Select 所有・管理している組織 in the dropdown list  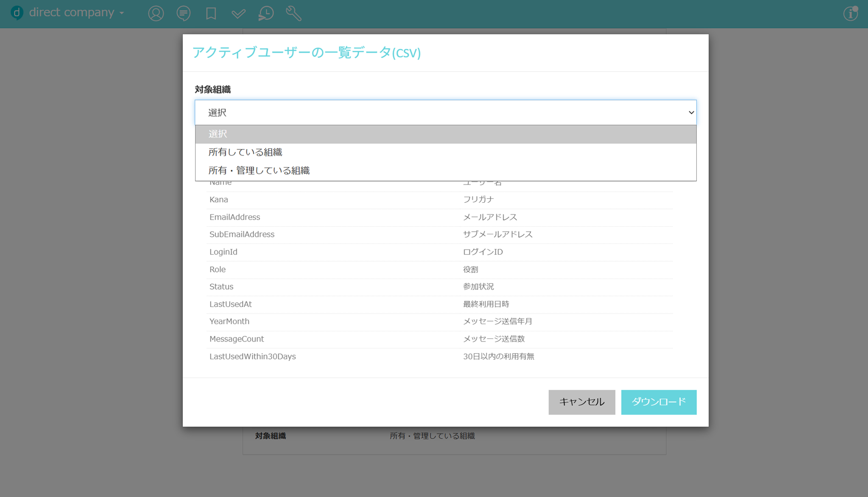point(259,171)
